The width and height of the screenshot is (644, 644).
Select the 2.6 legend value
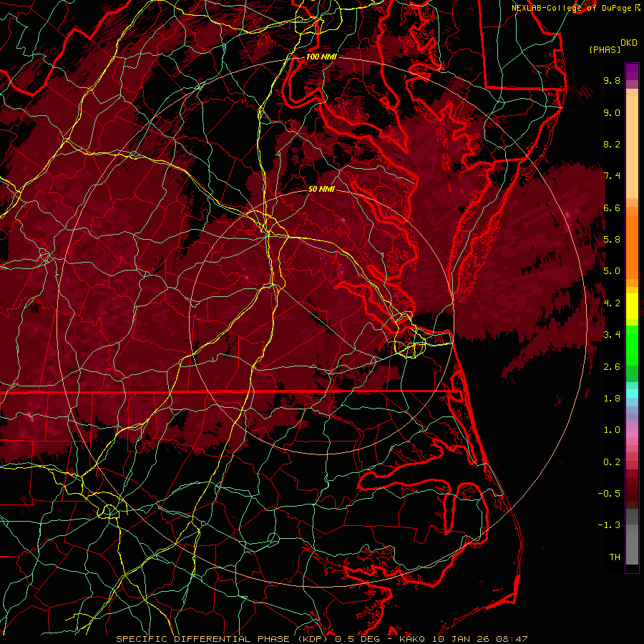pyautogui.click(x=612, y=367)
